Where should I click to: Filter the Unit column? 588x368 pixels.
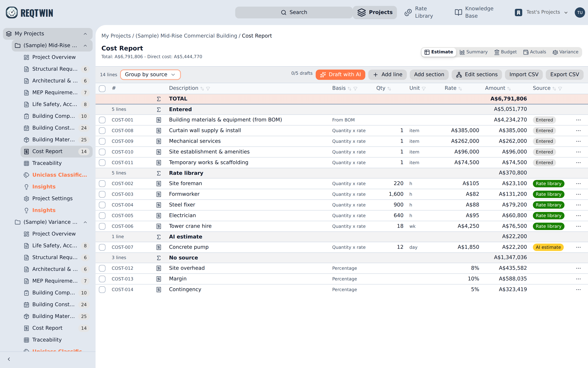[424, 89]
